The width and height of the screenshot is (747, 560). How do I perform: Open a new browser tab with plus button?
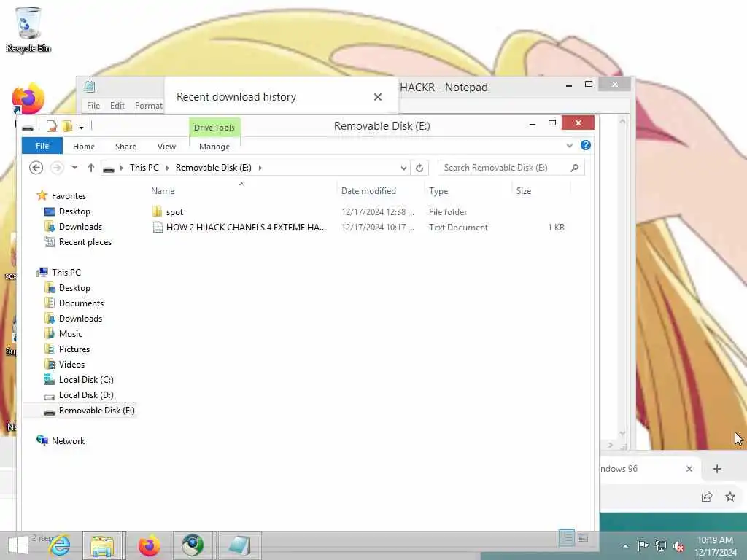coord(716,469)
